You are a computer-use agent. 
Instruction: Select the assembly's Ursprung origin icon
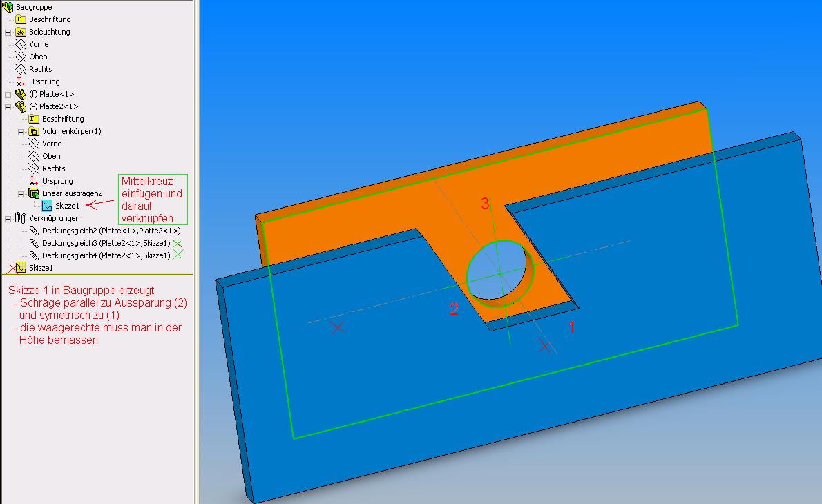(21, 81)
